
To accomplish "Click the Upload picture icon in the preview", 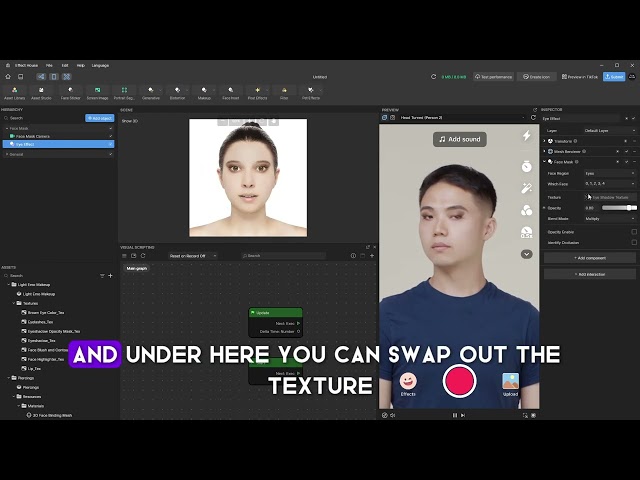I will click(510, 381).
